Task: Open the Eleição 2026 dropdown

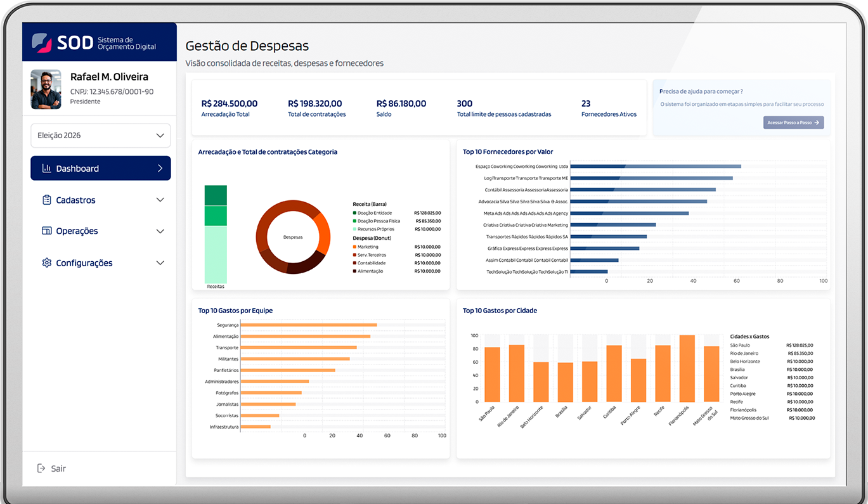Action: coord(101,135)
